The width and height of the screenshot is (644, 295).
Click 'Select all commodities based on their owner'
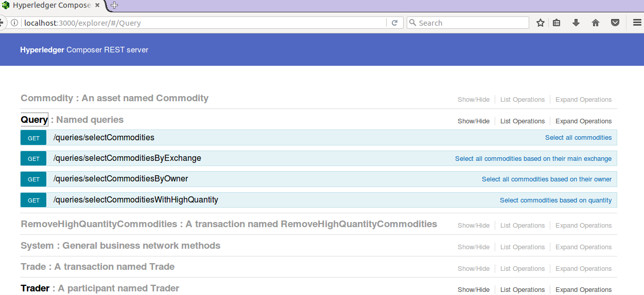tap(547, 179)
